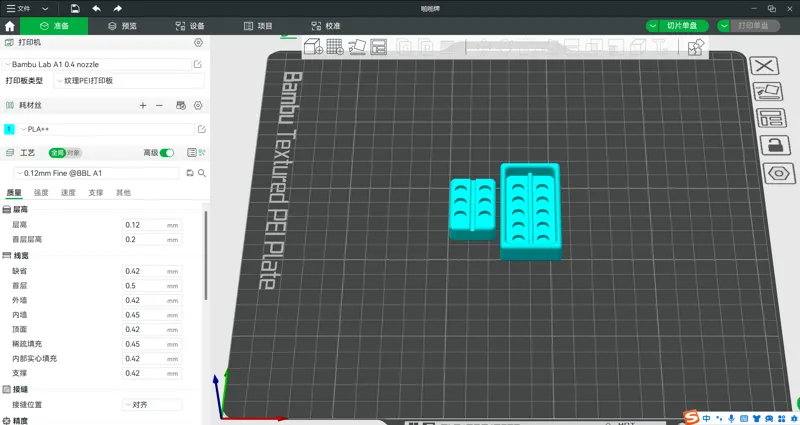800x425 pixels.
Task: Edit the PLA++ filament preset
Action: click(202, 129)
